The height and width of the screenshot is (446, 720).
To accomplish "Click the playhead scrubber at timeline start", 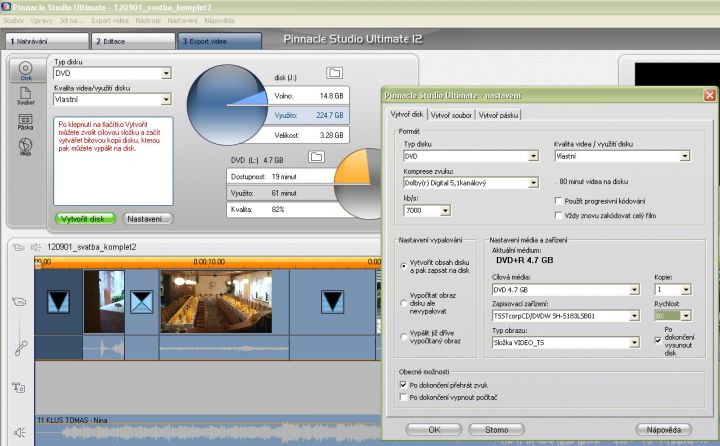I will [x=39, y=263].
